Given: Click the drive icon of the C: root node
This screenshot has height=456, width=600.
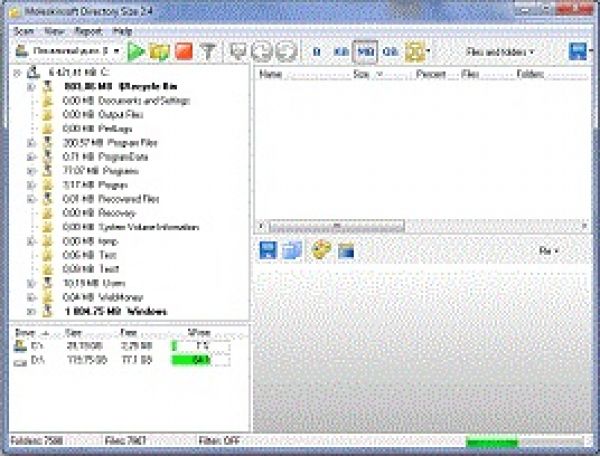Looking at the screenshot, I should [x=34, y=72].
